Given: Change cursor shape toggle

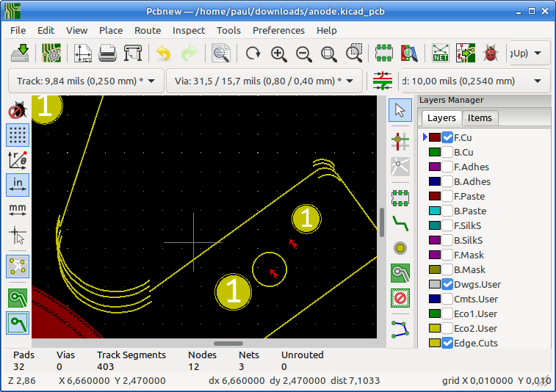Looking at the screenshot, I should click(x=18, y=236).
